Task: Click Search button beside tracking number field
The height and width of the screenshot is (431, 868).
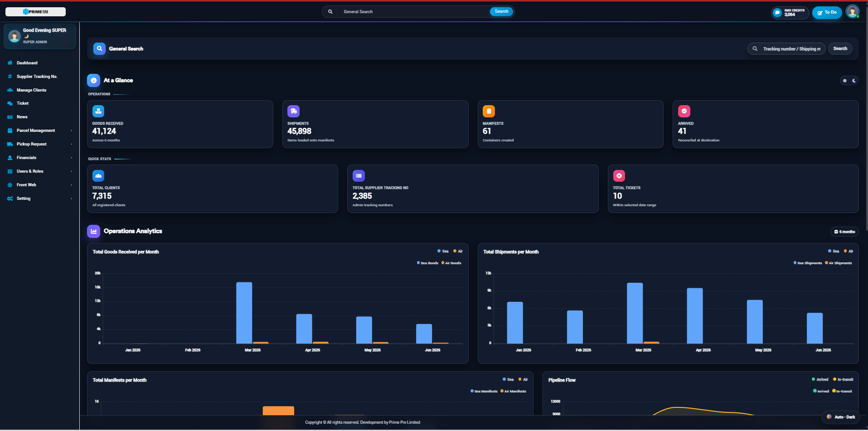Action: [840, 48]
